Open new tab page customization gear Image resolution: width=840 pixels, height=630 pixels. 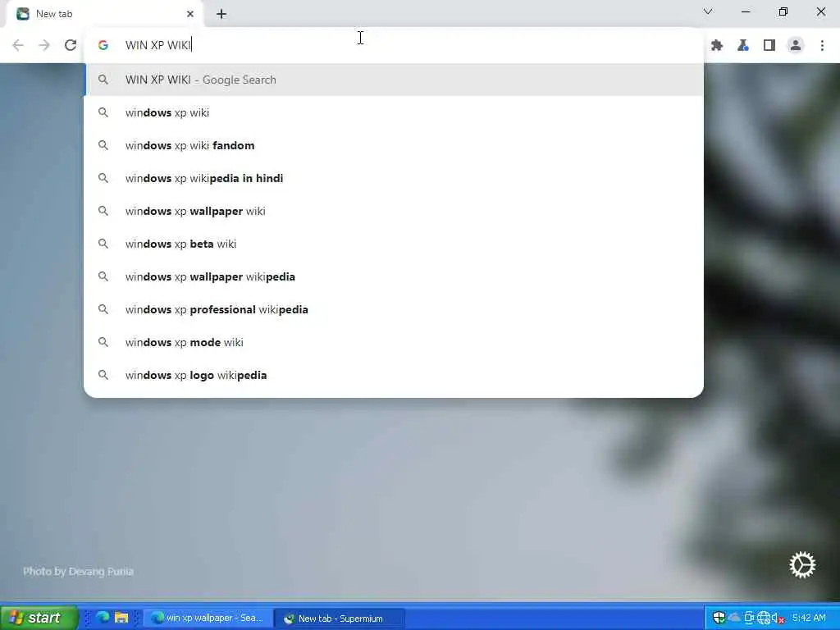click(x=802, y=564)
